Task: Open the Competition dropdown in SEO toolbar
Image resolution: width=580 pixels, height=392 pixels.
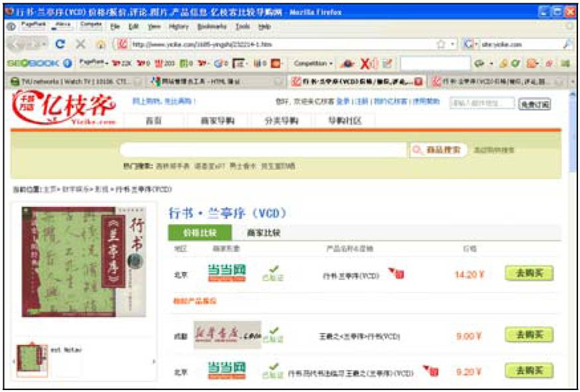Action: tap(313, 63)
